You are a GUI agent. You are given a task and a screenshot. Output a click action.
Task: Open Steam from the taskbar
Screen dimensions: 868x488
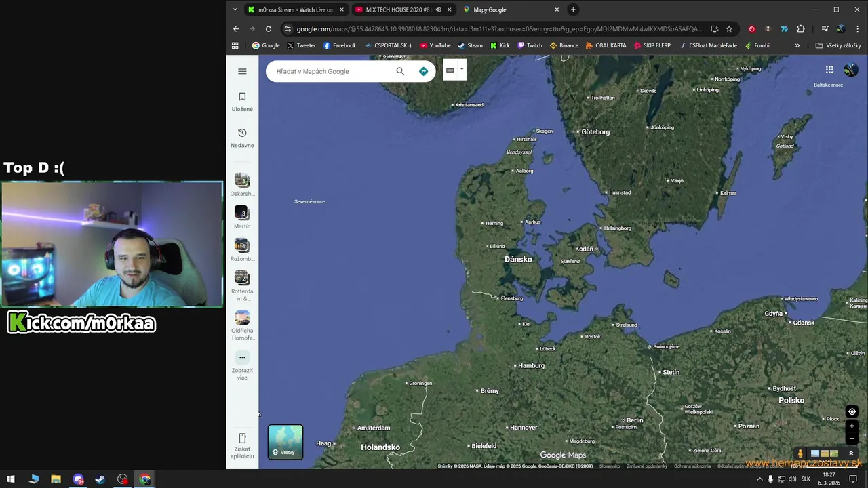(x=100, y=479)
